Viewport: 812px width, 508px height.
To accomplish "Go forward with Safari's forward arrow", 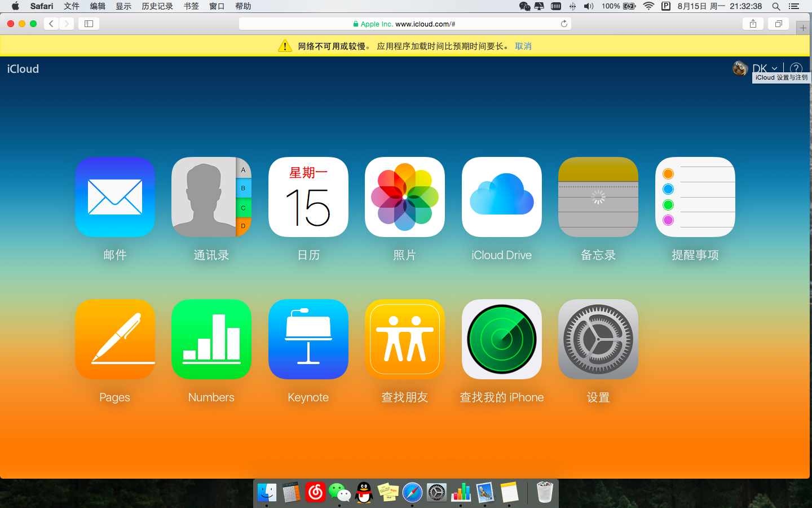I will [x=67, y=24].
